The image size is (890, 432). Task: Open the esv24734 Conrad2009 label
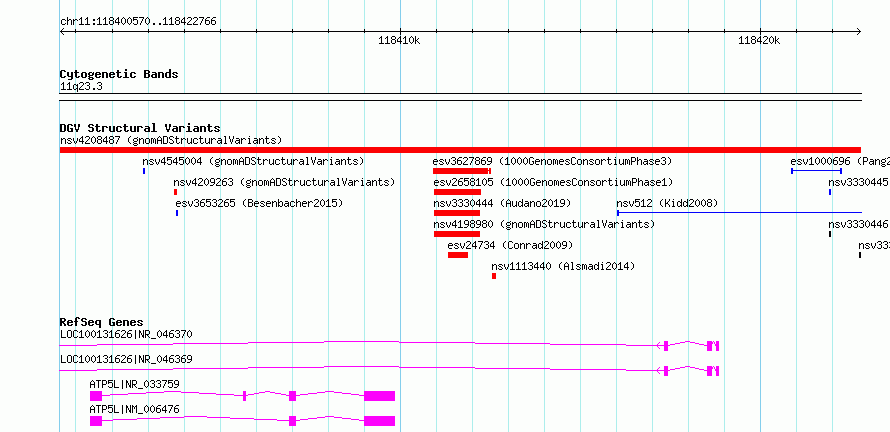510,245
